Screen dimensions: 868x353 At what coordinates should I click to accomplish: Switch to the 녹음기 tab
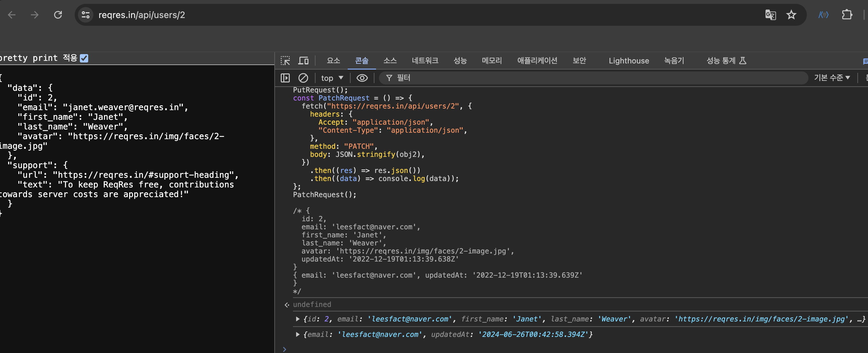(674, 61)
